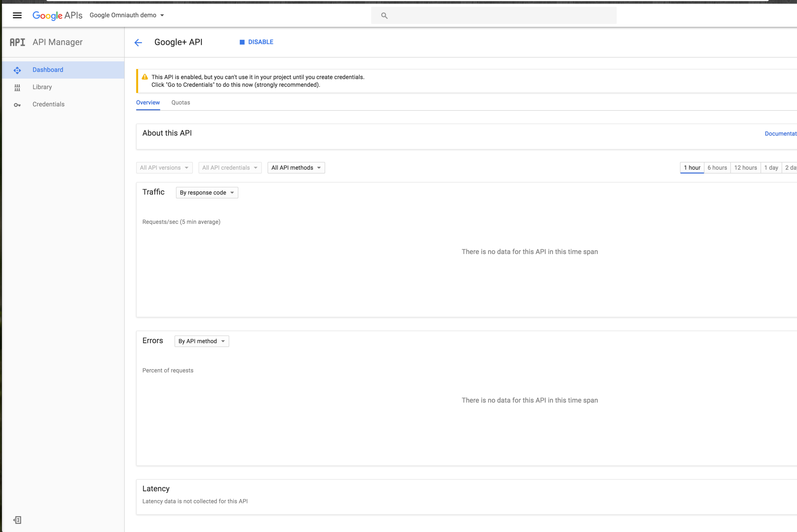Screen dimensions: 797x532
Task: Click the Library sidebar icon
Action: coord(17,88)
